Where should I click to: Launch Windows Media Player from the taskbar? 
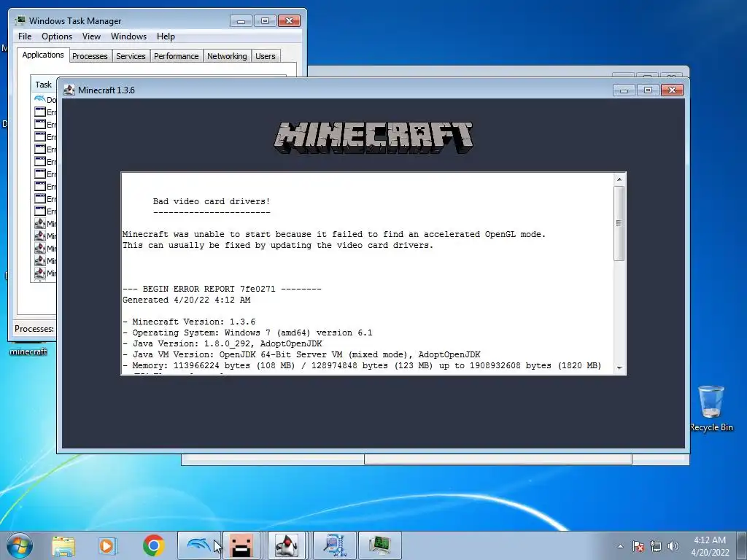(108, 545)
